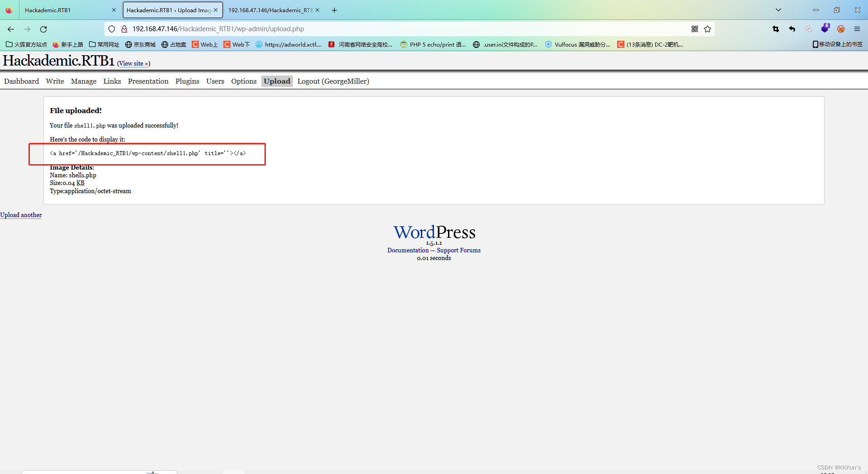Viewport: 868px width, 474px height.
Task: Select the Upload menu item
Action: pos(277,81)
